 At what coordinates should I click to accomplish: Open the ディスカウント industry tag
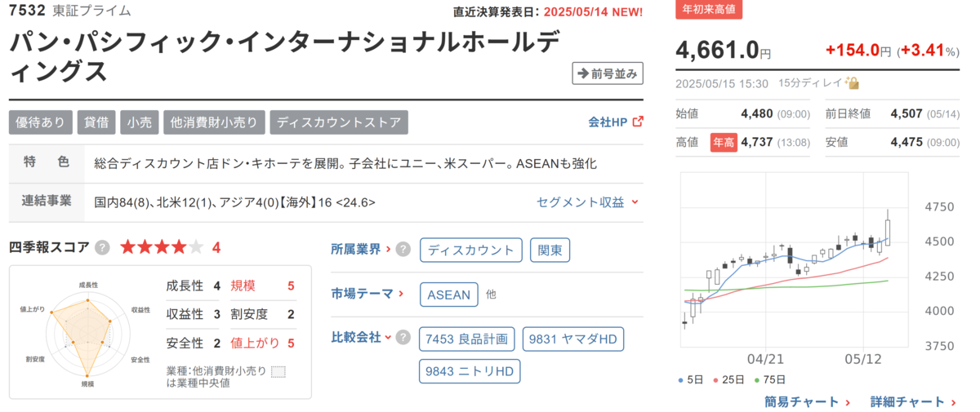(471, 250)
